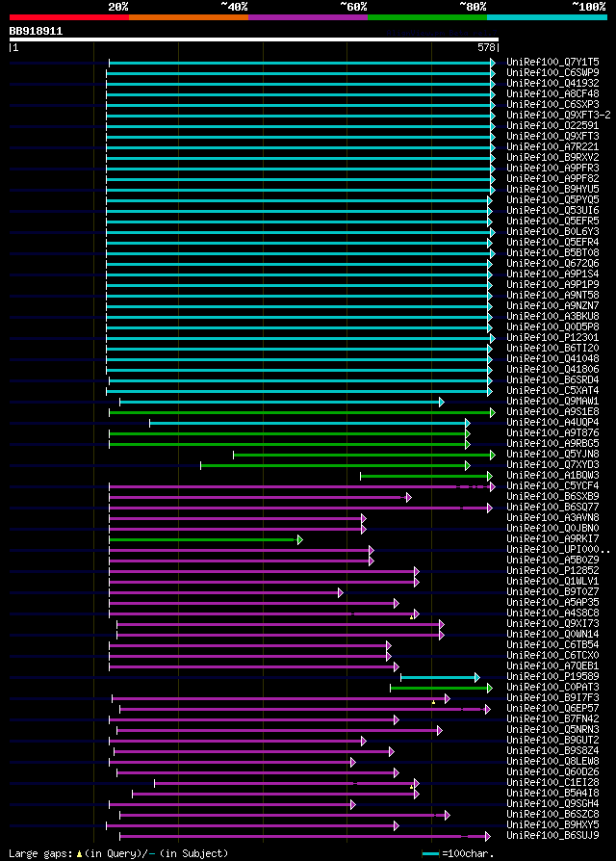Select label UniRef100_Q0WN14
The width and height of the screenshot is (616, 861).
coord(552,635)
